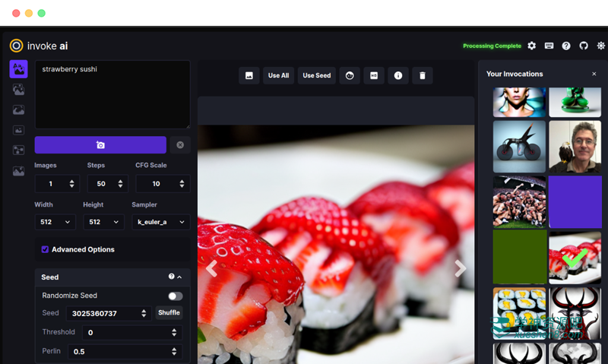This screenshot has width=608, height=364.
Task: Turn on the Randomize Seed switch
Action: click(175, 296)
